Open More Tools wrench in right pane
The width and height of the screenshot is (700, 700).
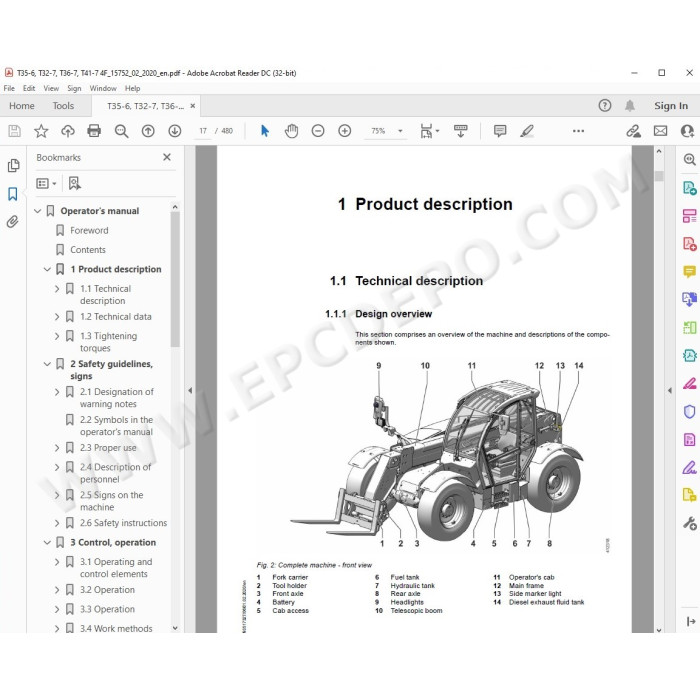tap(690, 523)
